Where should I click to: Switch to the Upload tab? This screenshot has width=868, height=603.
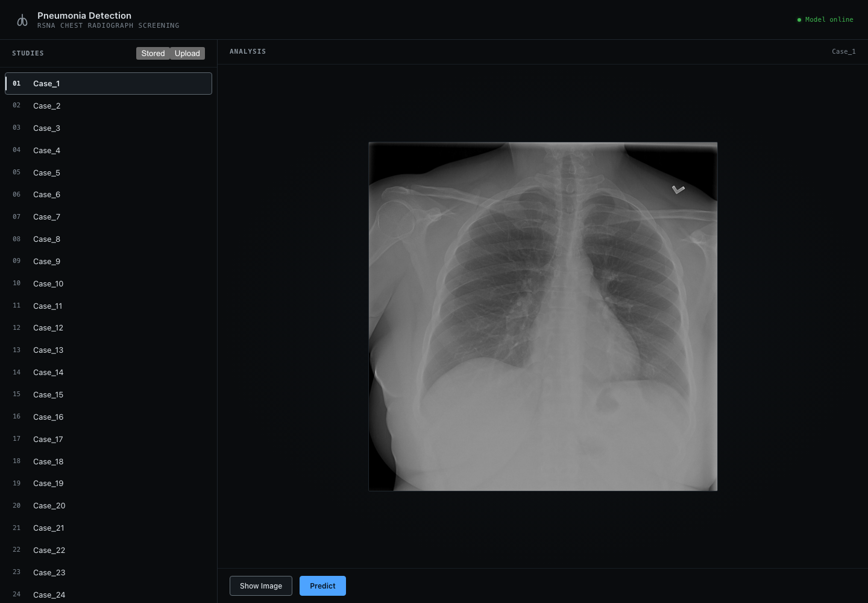pyautogui.click(x=187, y=54)
